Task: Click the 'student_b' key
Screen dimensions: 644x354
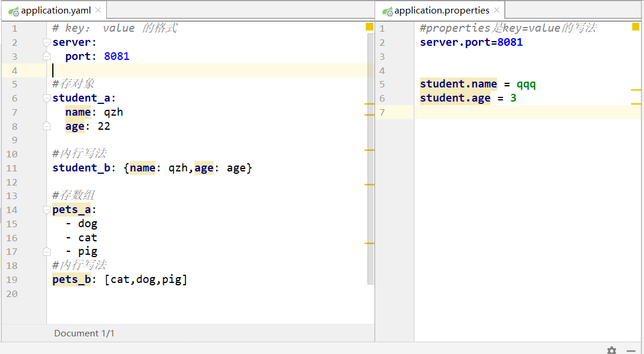Action: click(x=82, y=167)
